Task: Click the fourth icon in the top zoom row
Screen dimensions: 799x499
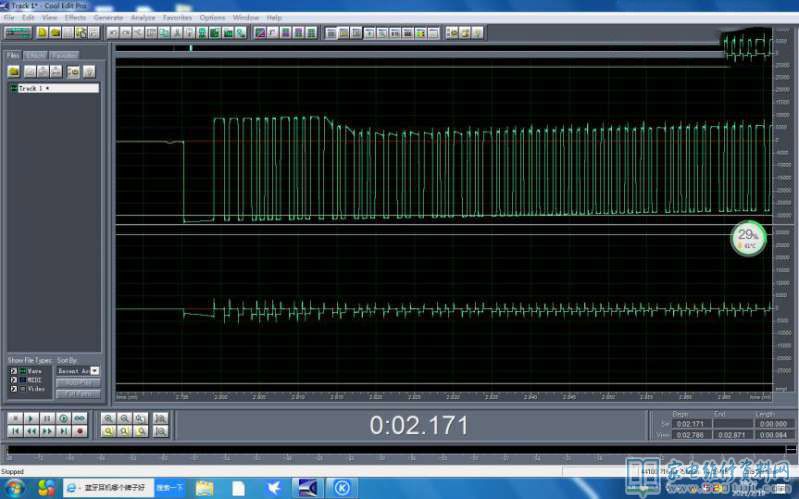Action: [161, 418]
